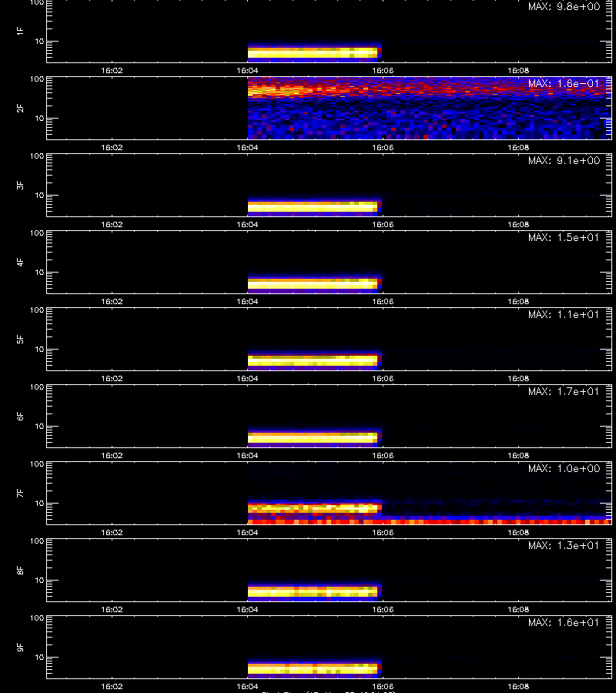Click the 1F panel axis label
The width and height of the screenshot is (616, 693).
click(20, 31)
